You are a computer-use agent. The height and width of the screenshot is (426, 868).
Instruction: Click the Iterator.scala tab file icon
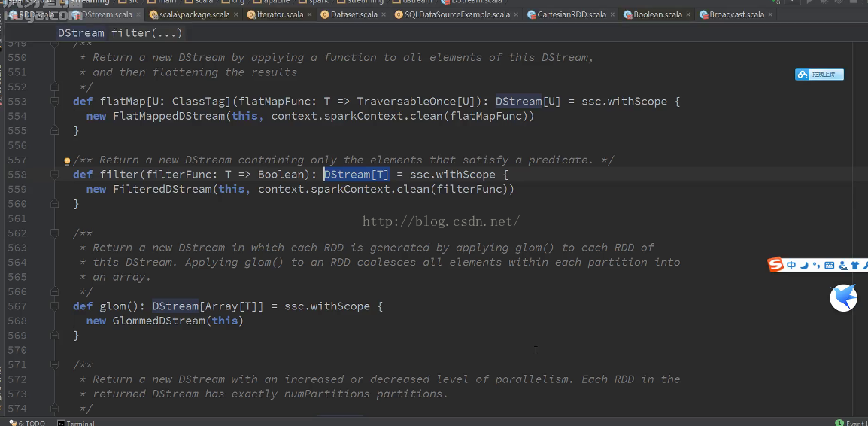[251, 15]
